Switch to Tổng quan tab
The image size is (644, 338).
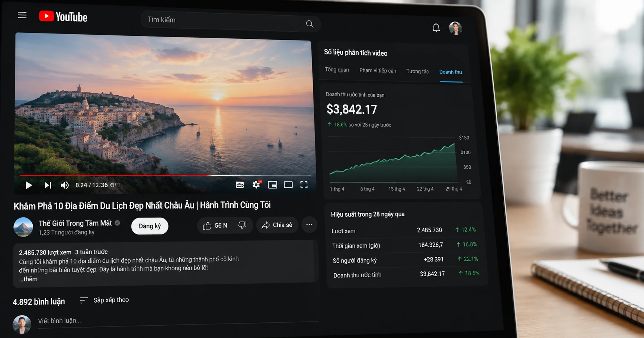click(337, 70)
